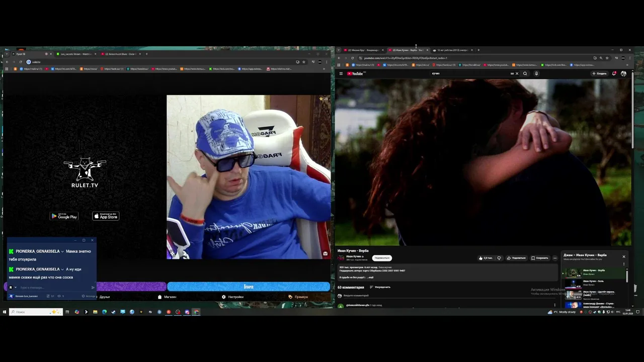This screenshot has width=644, height=362.
Task: Switch to Михаил Круг YouTube tab
Action: (363, 50)
